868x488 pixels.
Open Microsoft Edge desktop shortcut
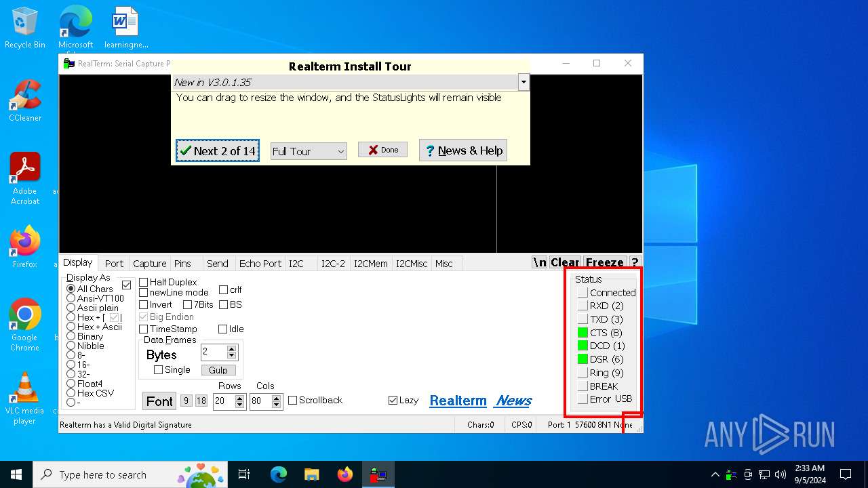click(75, 28)
